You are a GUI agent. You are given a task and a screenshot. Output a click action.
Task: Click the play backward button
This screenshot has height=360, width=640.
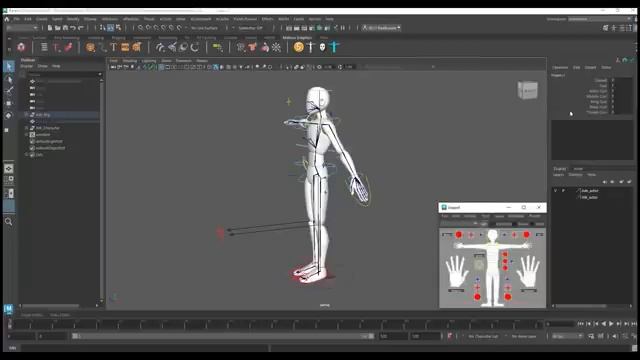click(604, 324)
